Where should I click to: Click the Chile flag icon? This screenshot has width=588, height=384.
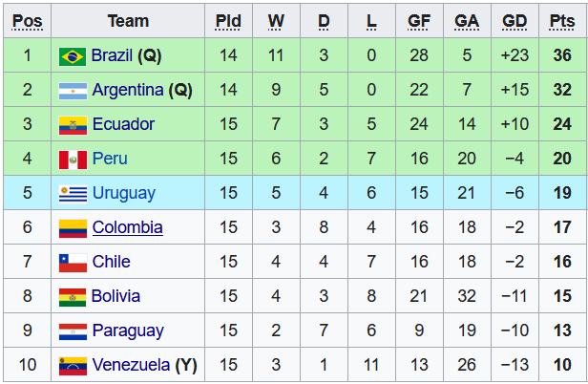pyautogui.click(x=73, y=263)
